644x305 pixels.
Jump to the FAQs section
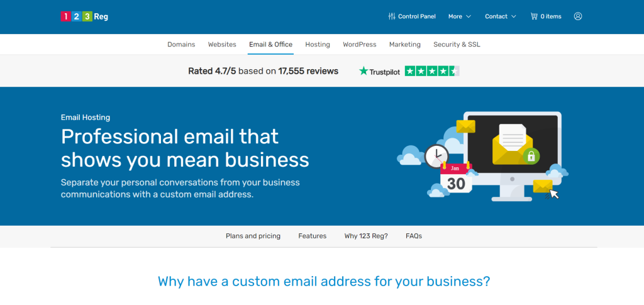(414, 236)
